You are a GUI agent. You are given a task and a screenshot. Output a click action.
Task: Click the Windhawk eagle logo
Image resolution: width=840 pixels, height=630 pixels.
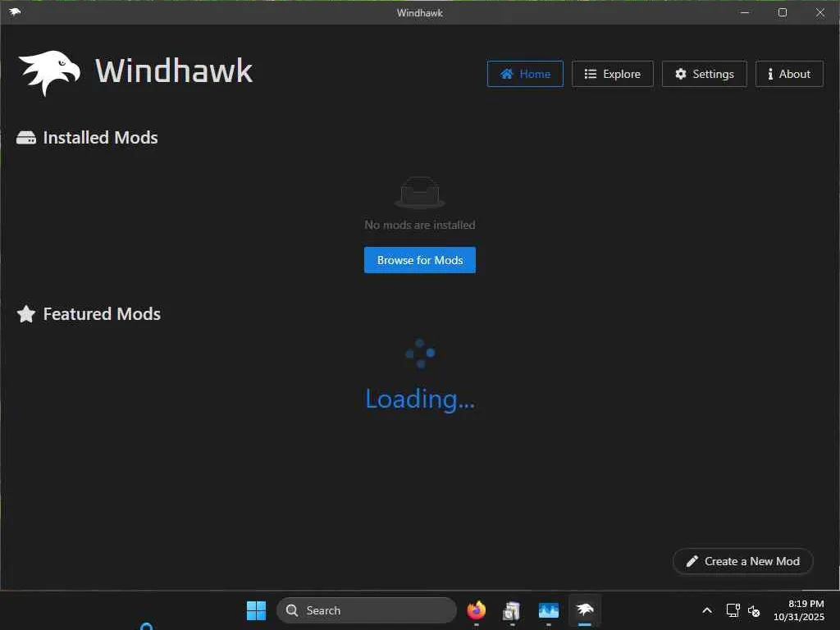(49, 72)
